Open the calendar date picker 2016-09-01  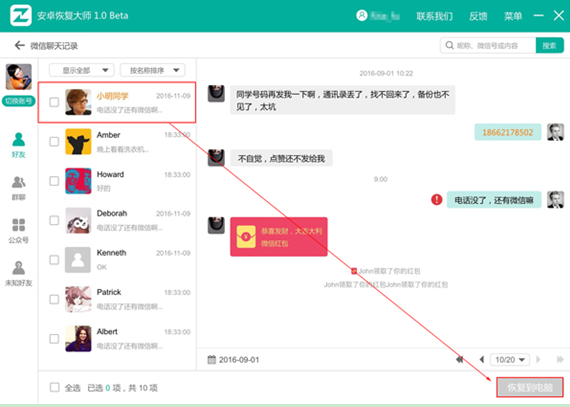(233, 360)
